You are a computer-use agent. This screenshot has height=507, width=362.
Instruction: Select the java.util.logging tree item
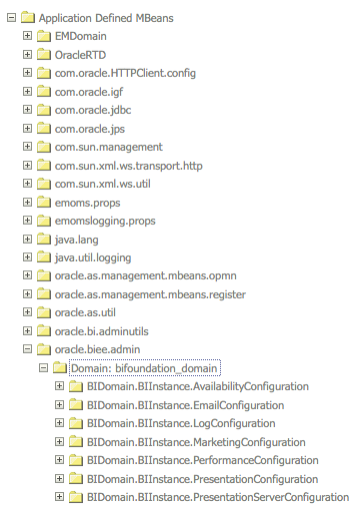93,258
